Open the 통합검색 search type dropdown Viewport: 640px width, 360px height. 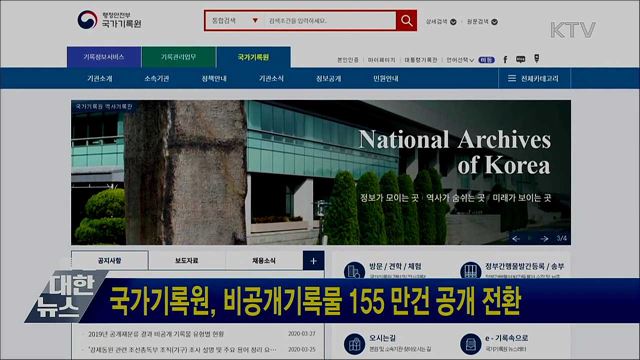[x=235, y=20]
